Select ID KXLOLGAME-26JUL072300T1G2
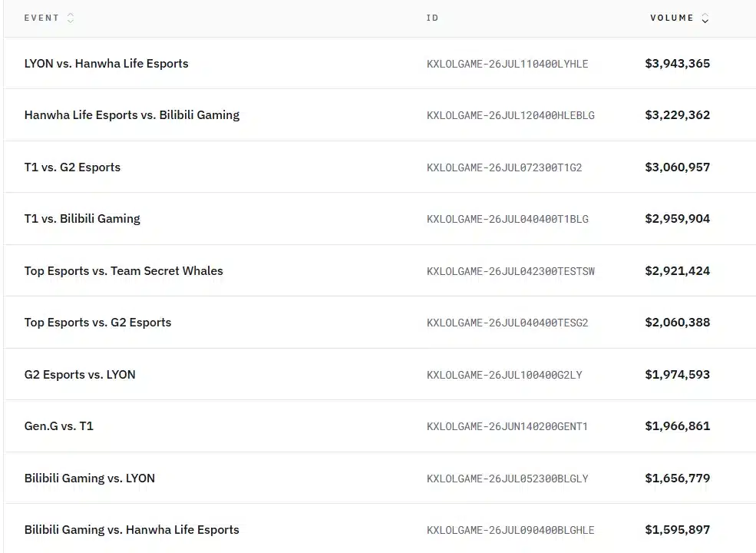The width and height of the screenshot is (756, 553). tap(504, 168)
